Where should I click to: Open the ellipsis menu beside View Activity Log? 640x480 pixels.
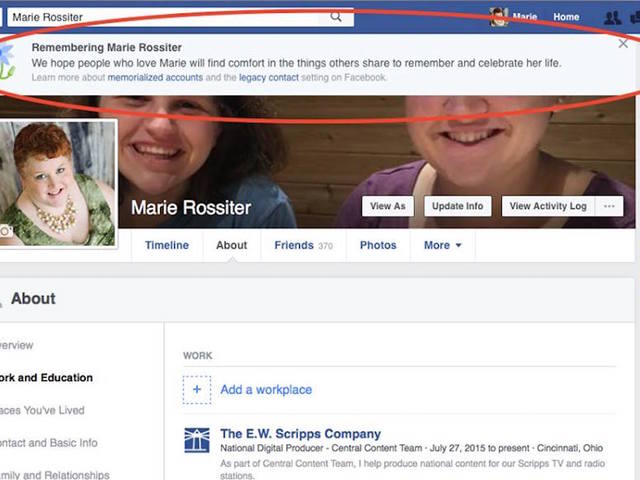click(608, 206)
